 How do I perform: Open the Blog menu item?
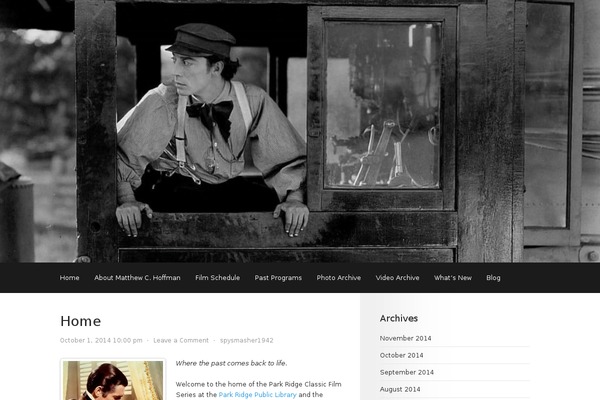click(493, 278)
